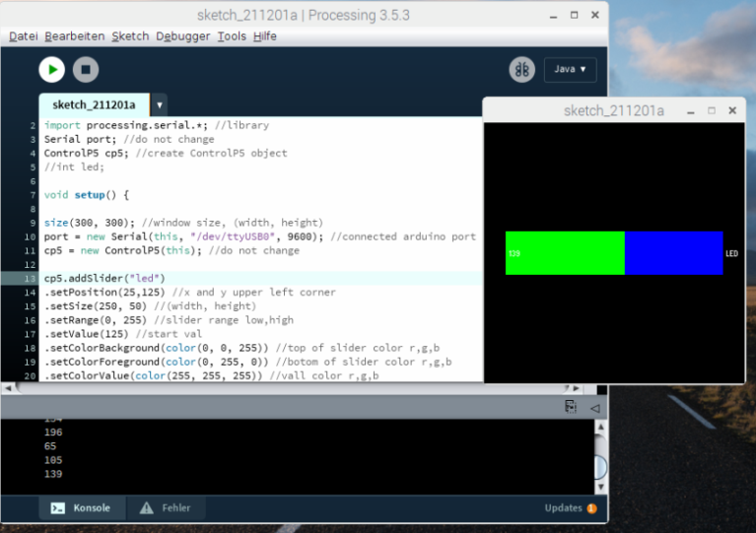
Task: Stop the running sketch
Action: tap(86, 69)
